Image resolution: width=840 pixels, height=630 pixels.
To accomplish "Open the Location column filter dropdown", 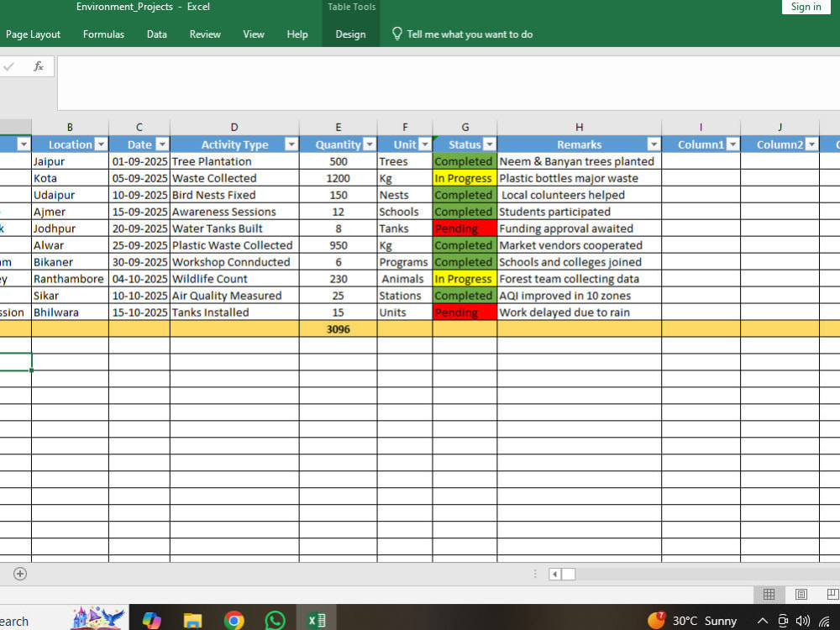I will [x=101, y=144].
